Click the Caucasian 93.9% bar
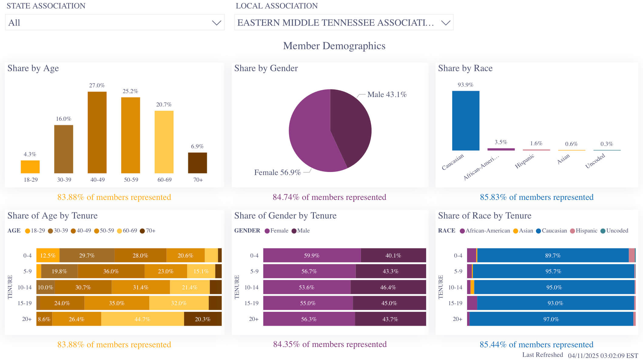643x364 pixels. point(466,120)
